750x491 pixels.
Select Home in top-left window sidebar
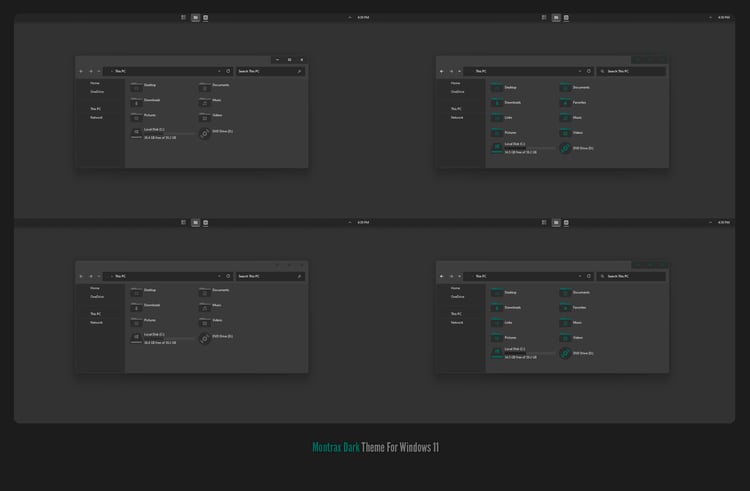point(95,83)
